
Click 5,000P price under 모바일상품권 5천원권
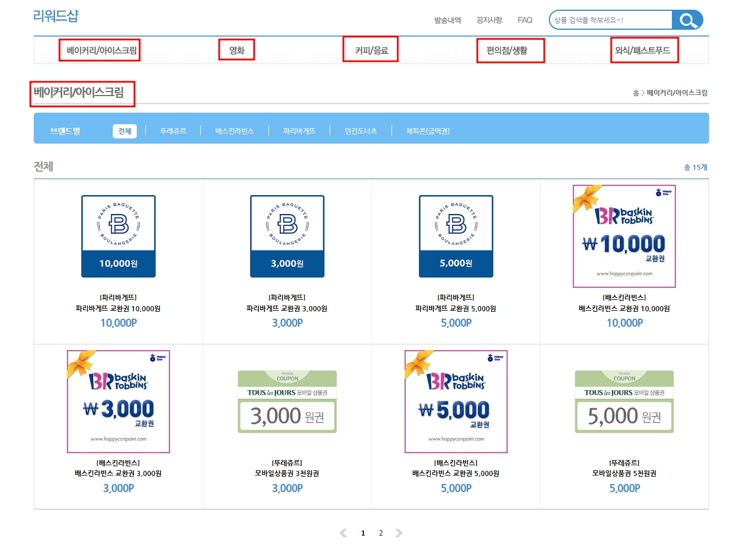624,488
